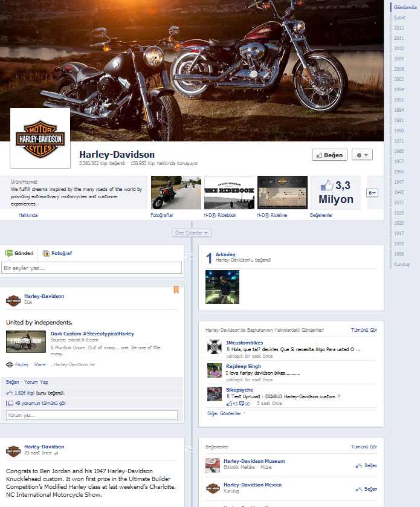Select the Fotoğraf tab in composer
Image resolution: width=420 pixels, height=507 pixels.
[57, 253]
